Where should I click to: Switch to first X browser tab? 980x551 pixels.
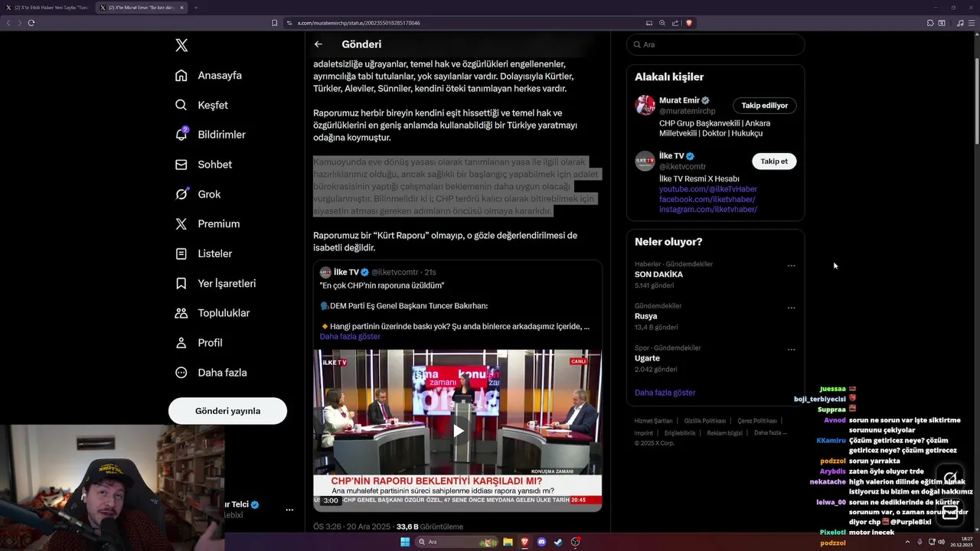tap(47, 8)
